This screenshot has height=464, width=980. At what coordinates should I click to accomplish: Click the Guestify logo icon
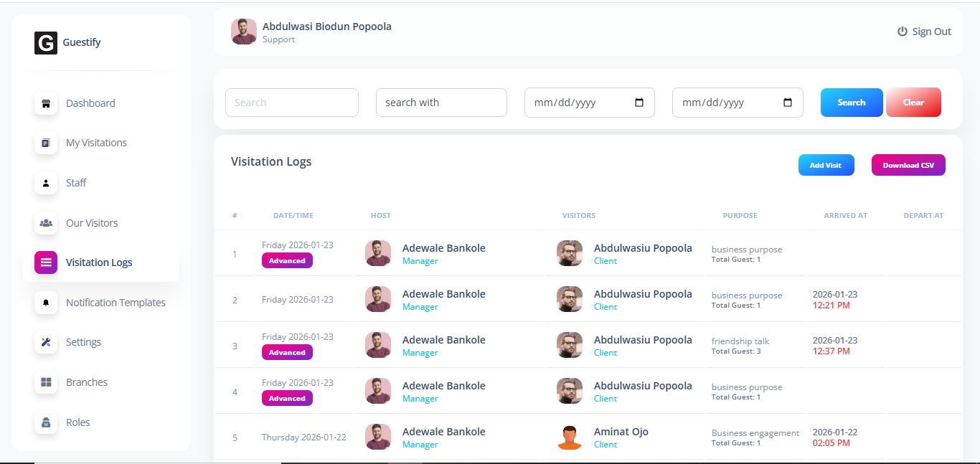pyautogui.click(x=46, y=43)
